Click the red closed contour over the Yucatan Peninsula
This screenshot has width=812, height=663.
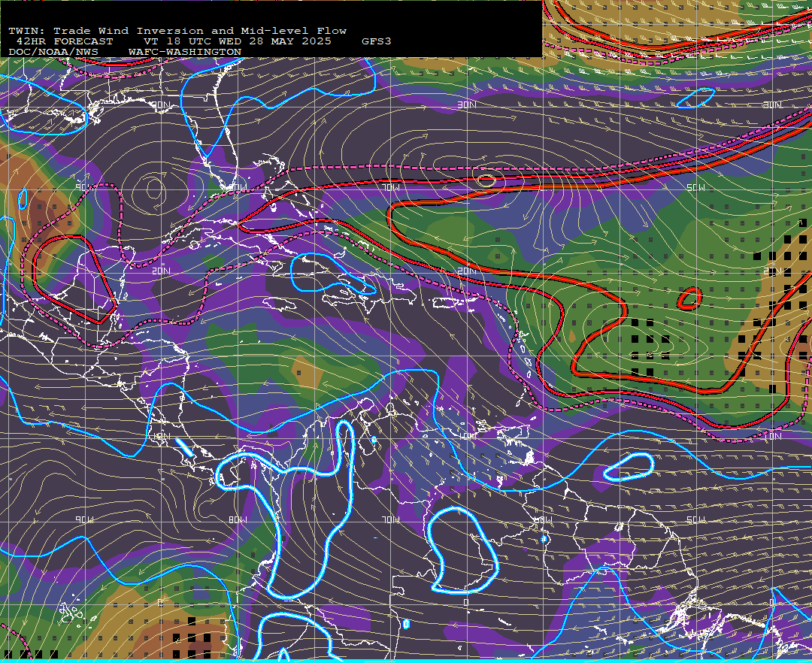pyautogui.click(x=74, y=280)
